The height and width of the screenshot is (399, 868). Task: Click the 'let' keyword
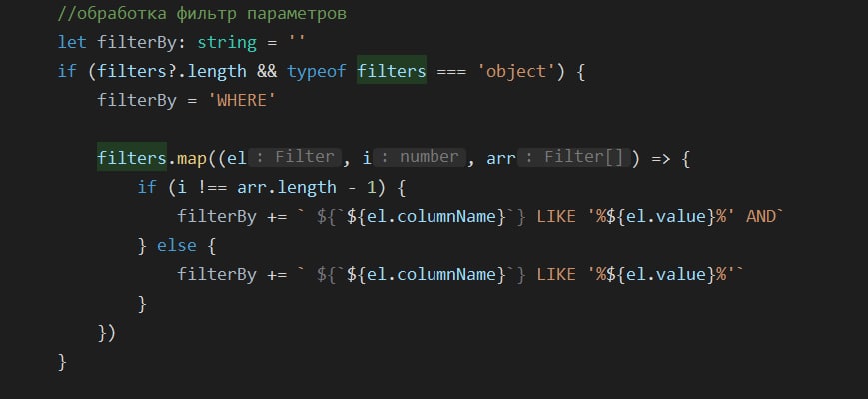tap(72, 43)
